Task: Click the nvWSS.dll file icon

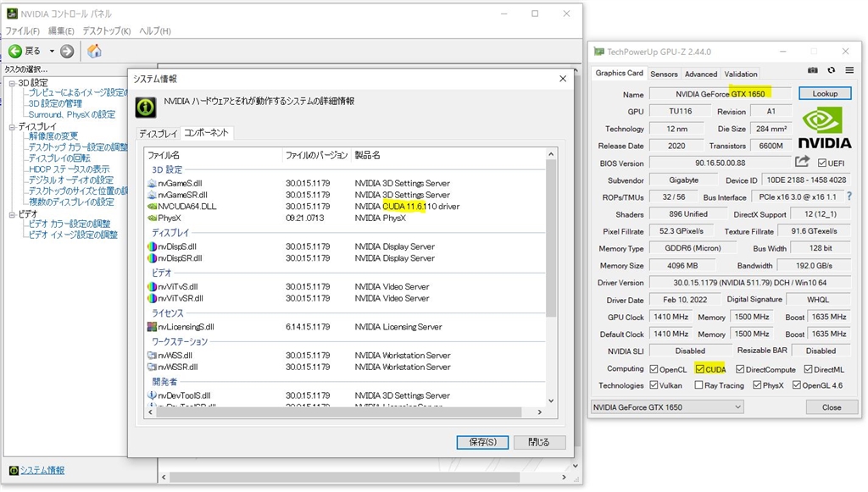Action: pyautogui.click(x=153, y=356)
